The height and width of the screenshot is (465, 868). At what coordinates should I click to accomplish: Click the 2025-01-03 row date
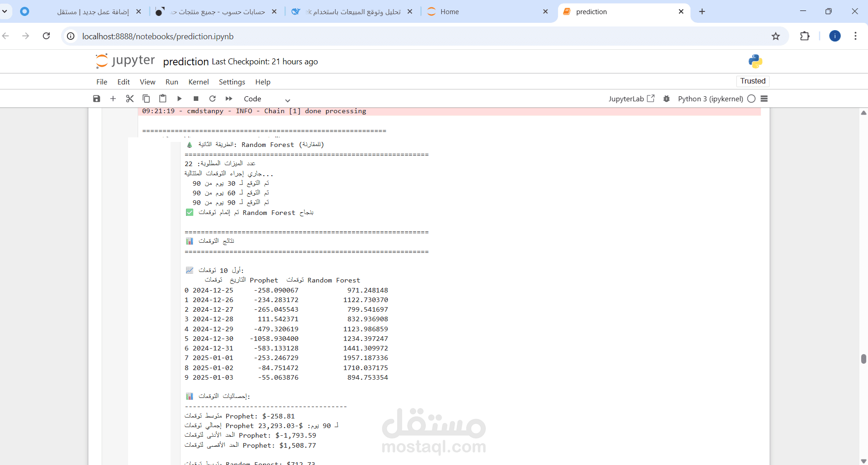pyautogui.click(x=213, y=377)
